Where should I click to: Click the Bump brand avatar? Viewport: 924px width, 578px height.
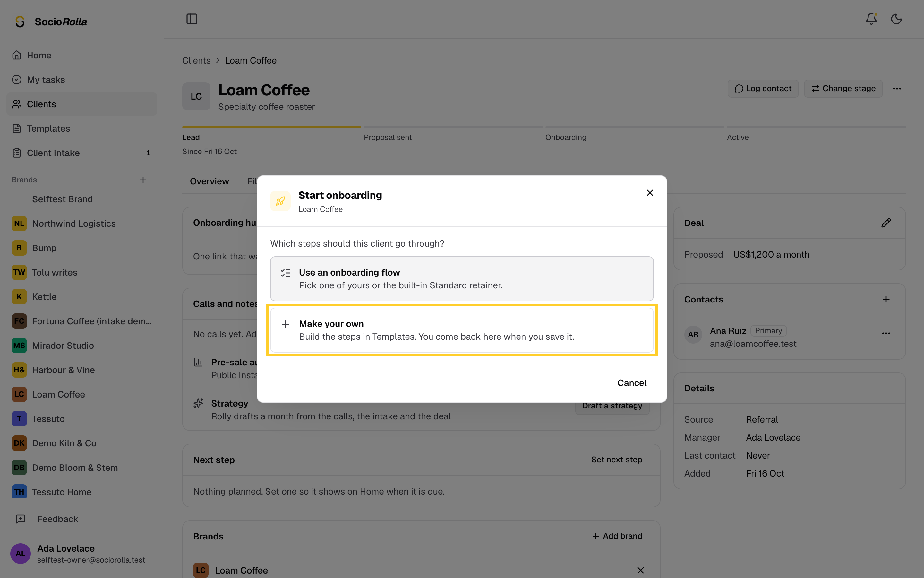(x=19, y=248)
